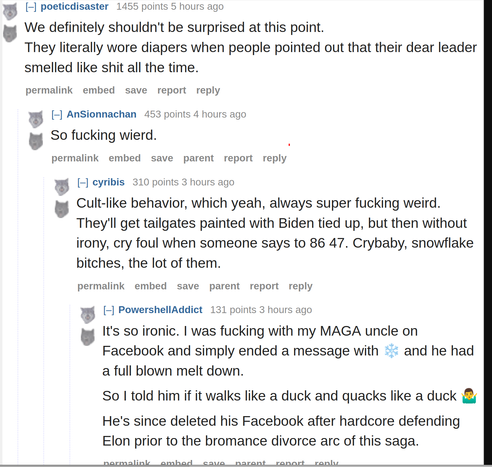Screen dimensions: 492x467
Task: Downvote AnSionnachan's comment
Action: coord(36,141)
